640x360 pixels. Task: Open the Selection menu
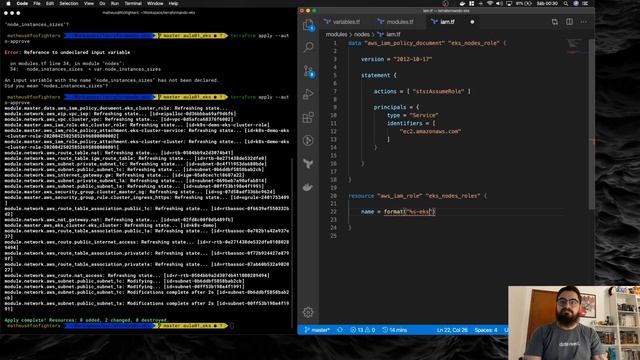(x=69, y=3)
